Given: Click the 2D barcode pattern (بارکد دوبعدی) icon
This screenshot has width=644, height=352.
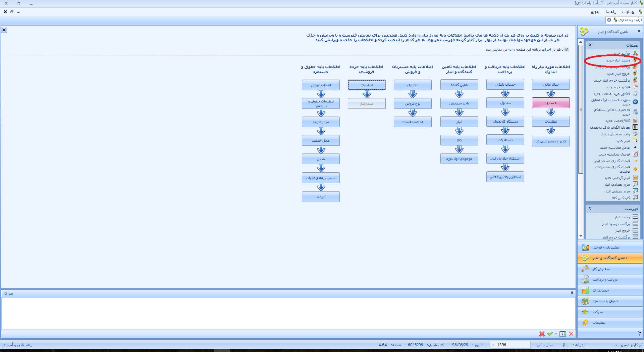Looking at the screenshot, I should click(635, 127).
